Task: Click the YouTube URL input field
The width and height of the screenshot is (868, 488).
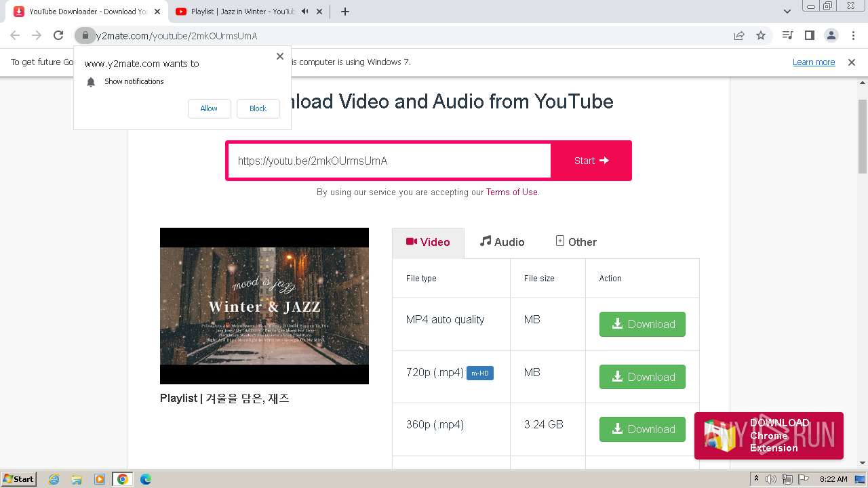Action: (x=389, y=161)
